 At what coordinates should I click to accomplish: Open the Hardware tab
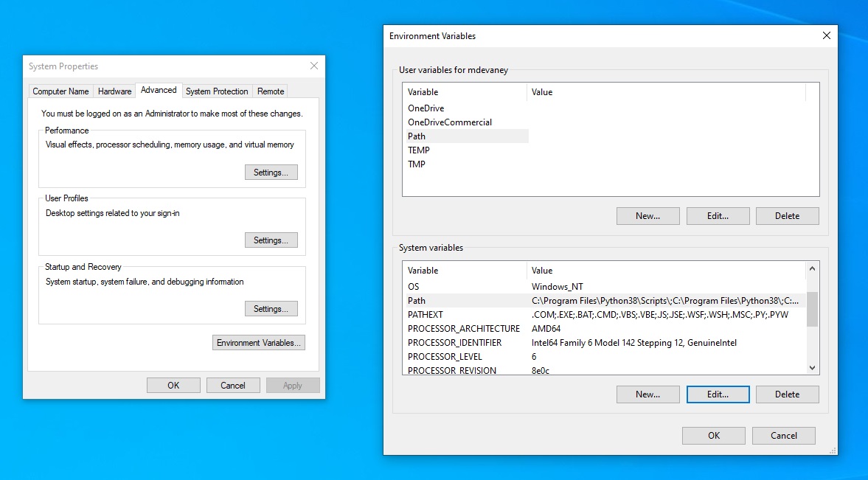point(114,91)
